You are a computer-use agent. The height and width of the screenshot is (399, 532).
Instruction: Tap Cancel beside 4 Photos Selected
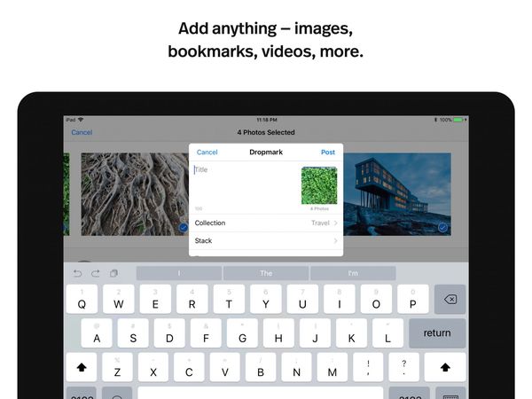coord(82,132)
